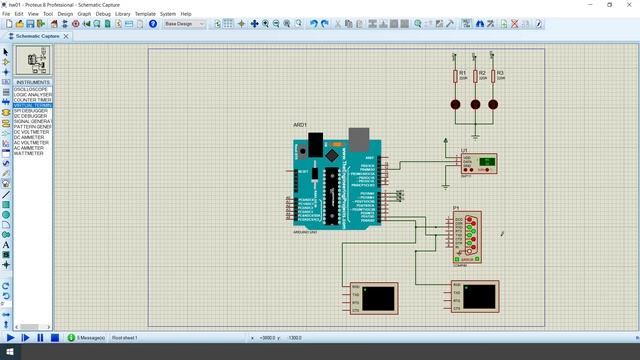
Task: Select the Component mode tool
Action: 6,62
